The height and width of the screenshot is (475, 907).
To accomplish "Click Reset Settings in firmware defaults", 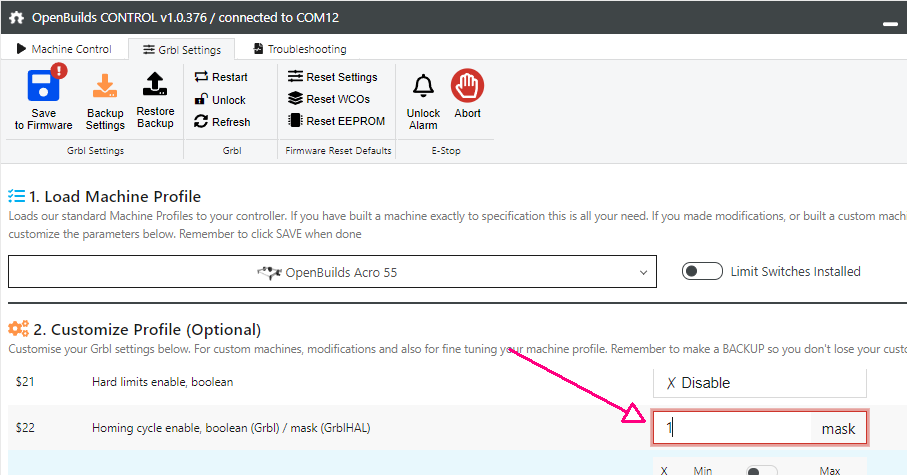I will [332, 77].
